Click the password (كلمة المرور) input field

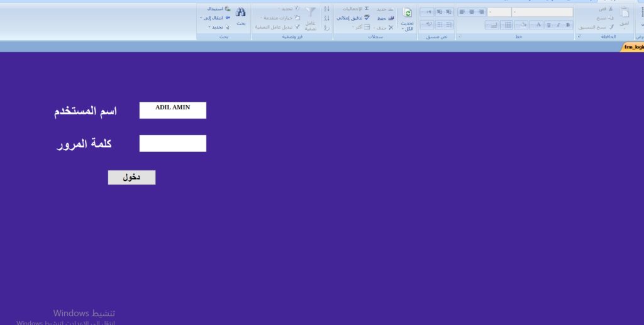pos(173,143)
